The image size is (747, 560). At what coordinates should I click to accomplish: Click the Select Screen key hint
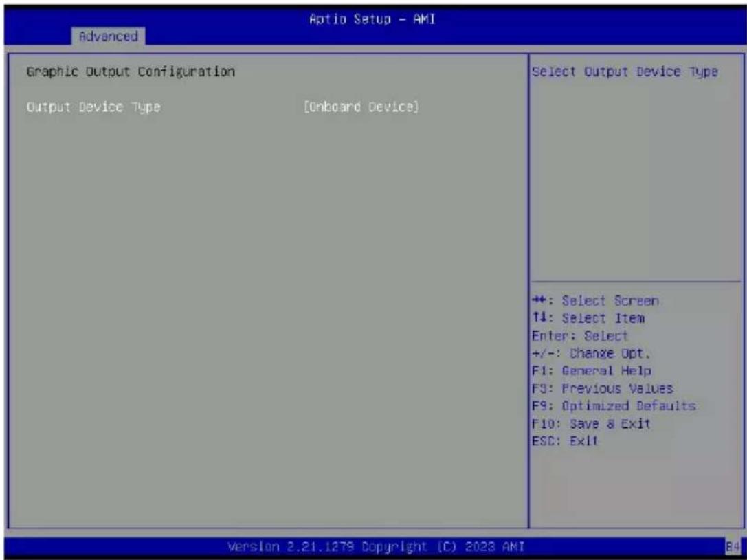click(596, 301)
